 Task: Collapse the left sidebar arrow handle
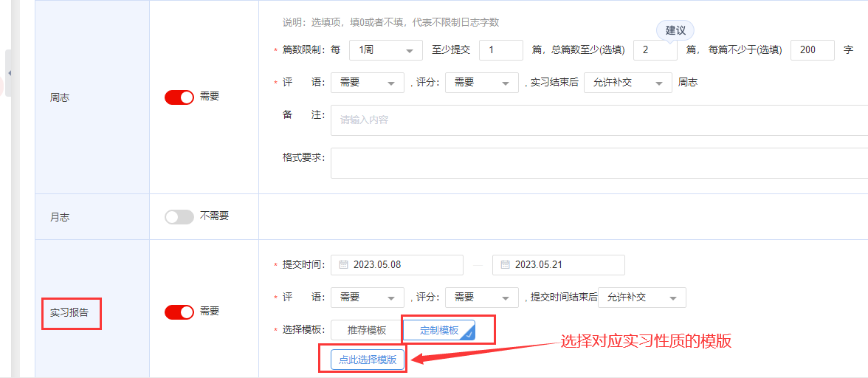point(9,73)
